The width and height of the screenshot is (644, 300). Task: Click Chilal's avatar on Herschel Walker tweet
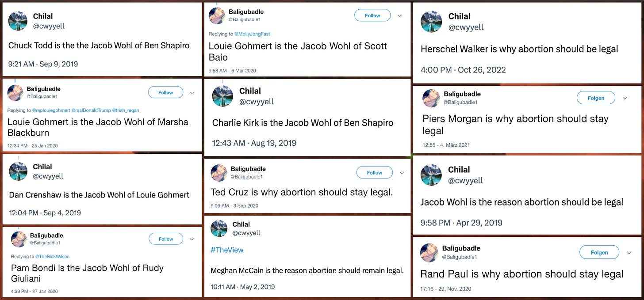click(x=431, y=21)
